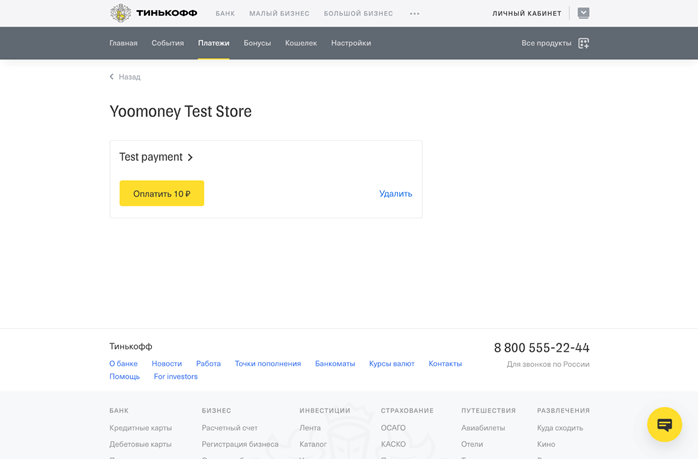Screen dimensions: 698x459
Task: Open the Банкоматы footer link
Action: (x=335, y=364)
